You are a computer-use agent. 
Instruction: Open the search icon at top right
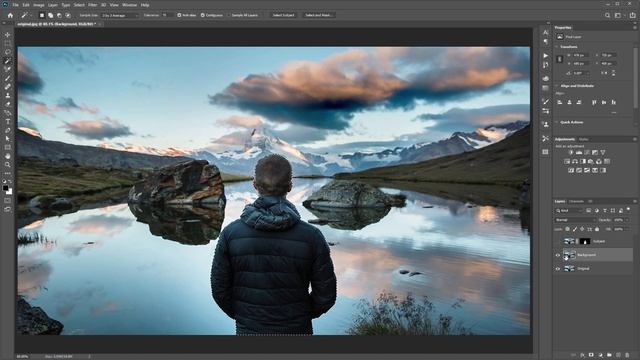[x=607, y=16]
